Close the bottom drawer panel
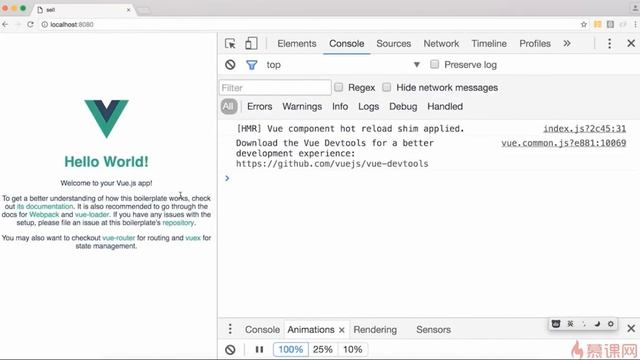The height and width of the screenshot is (360, 640). coord(631,328)
